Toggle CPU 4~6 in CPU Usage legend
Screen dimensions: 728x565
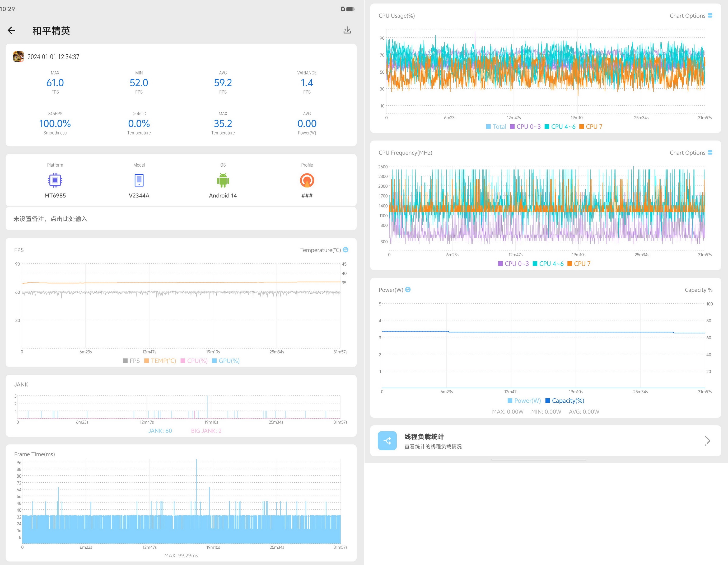(560, 126)
